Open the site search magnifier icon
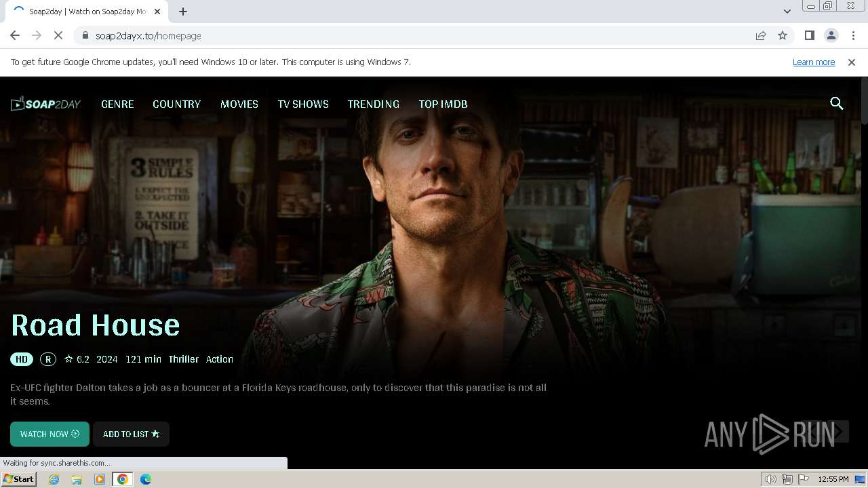This screenshot has height=488, width=868. (x=837, y=104)
